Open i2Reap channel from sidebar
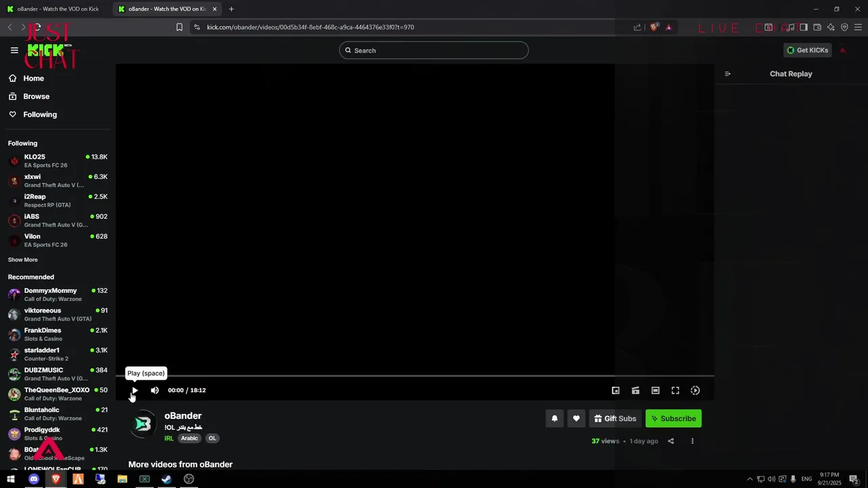Screen dimensions: 868x488 pyautogui.click(x=58, y=201)
